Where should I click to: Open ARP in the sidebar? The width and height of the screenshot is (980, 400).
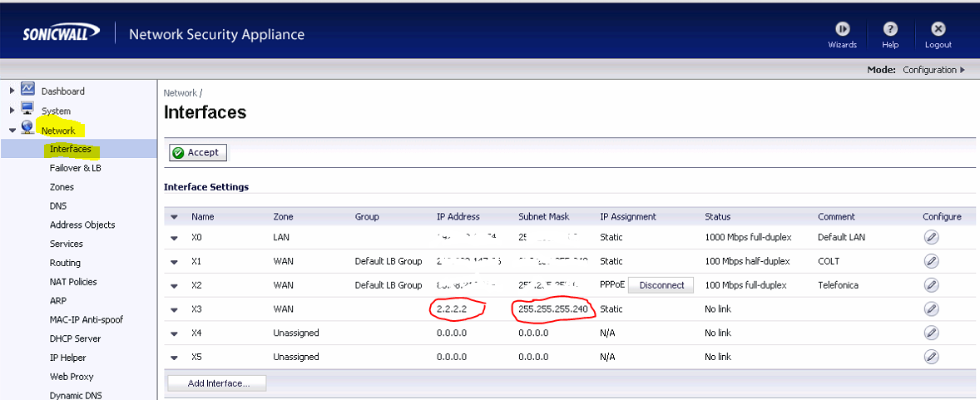point(58,301)
